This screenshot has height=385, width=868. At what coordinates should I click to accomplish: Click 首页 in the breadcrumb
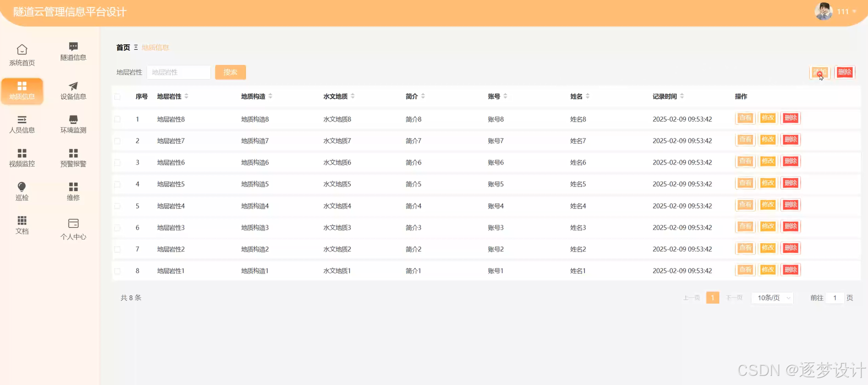123,48
